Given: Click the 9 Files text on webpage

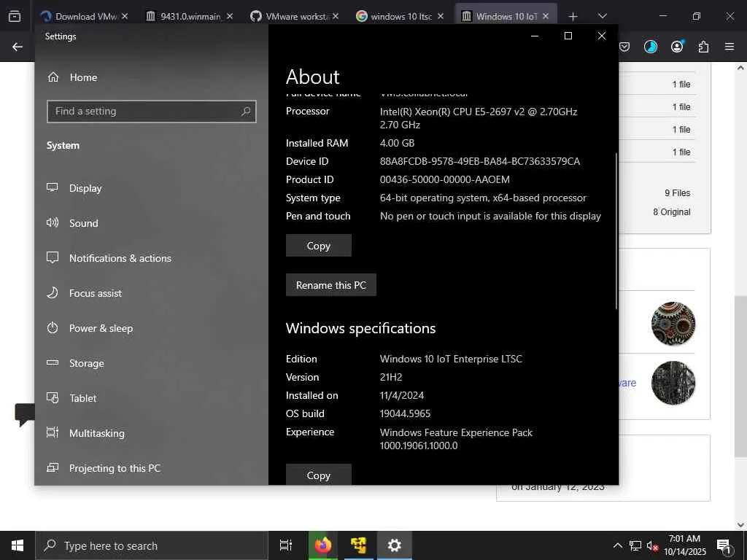Looking at the screenshot, I should point(678,192).
